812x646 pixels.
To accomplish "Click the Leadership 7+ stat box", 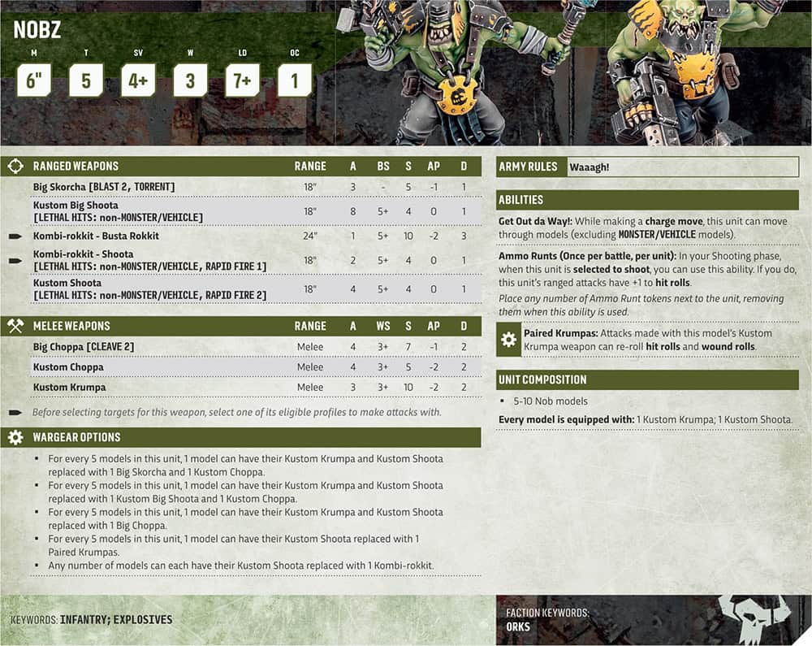I will click(x=242, y=80).
